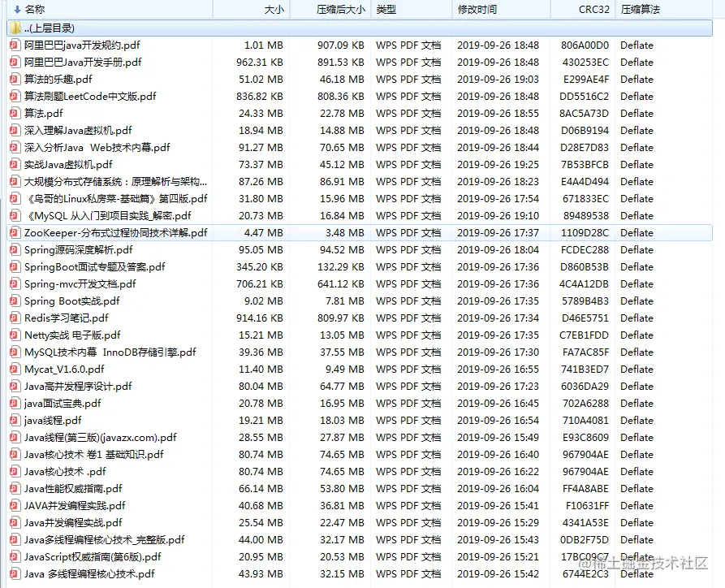Click PDF icon of Mycat_V1.6.0.pdf
Screen dimensions: 725x588
[15, 370]
